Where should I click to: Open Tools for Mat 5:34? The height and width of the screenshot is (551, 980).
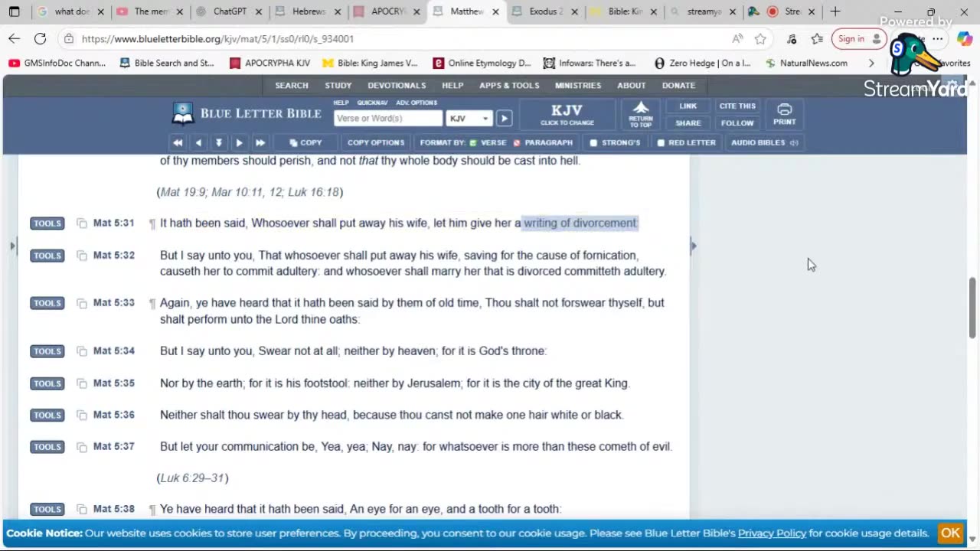click(x=47, y=351)
